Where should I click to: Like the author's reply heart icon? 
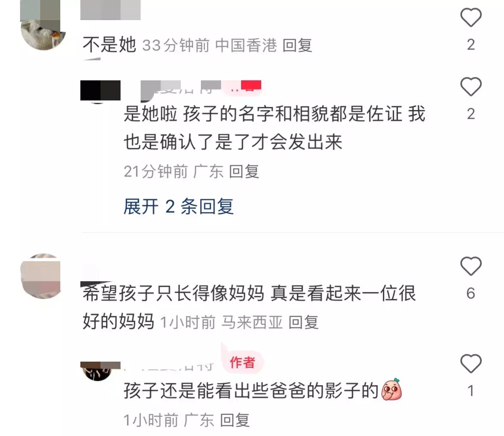[x=471, y=363]
